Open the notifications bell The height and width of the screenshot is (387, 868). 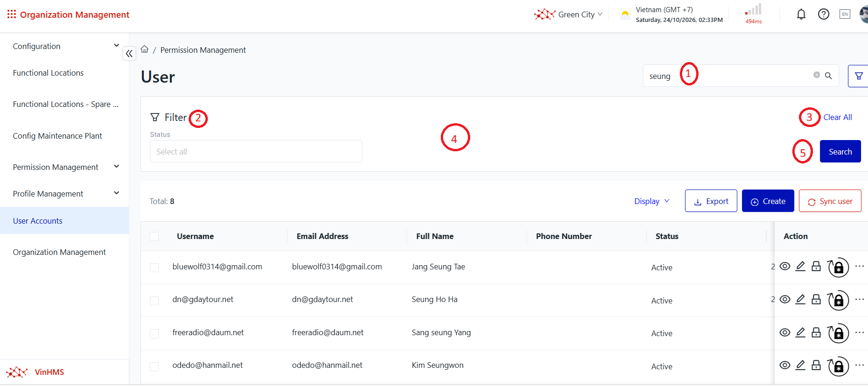pyautogui.click(x=801, y=14)
